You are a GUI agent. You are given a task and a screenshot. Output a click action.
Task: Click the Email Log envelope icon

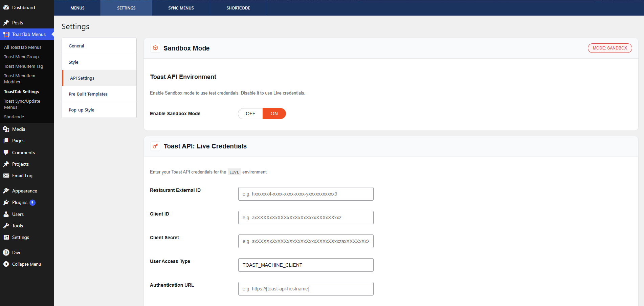(x=6, y=176)
